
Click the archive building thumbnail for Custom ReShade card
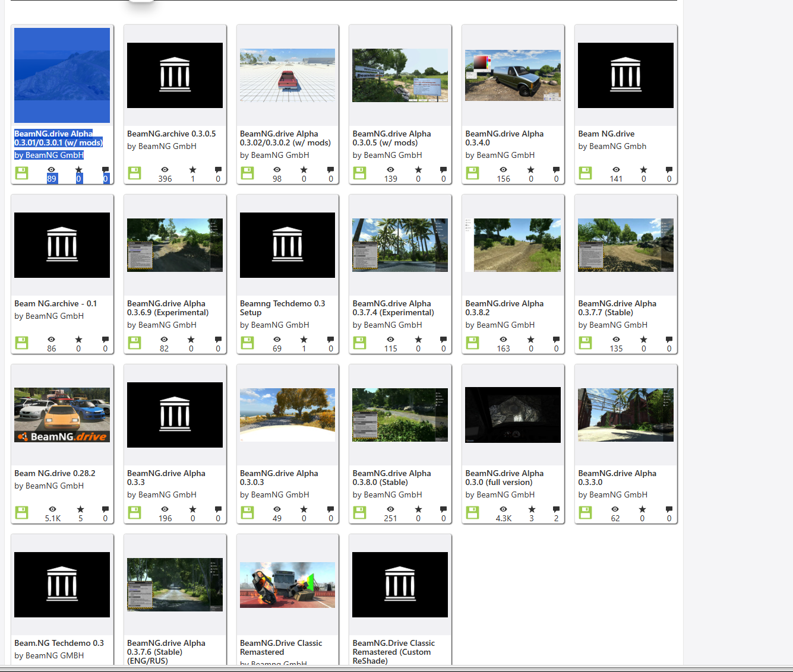[400, 585]
